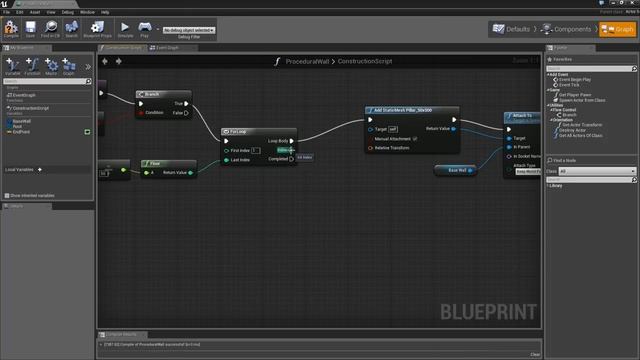The image size is (640, 360).
Task: Open the Asset menu
Action: 35,12
